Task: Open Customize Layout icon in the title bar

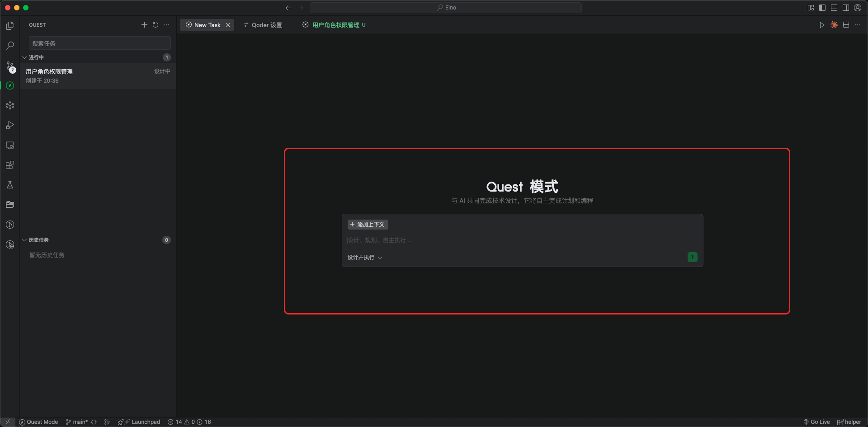Action: (x=811, y=8)
